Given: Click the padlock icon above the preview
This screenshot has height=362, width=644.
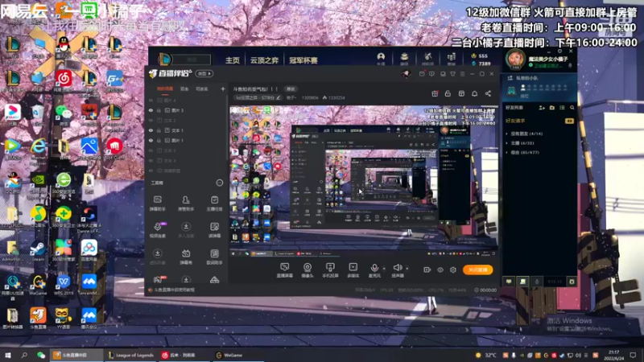Looking at the screenshot, I should [x=448, y=93].
